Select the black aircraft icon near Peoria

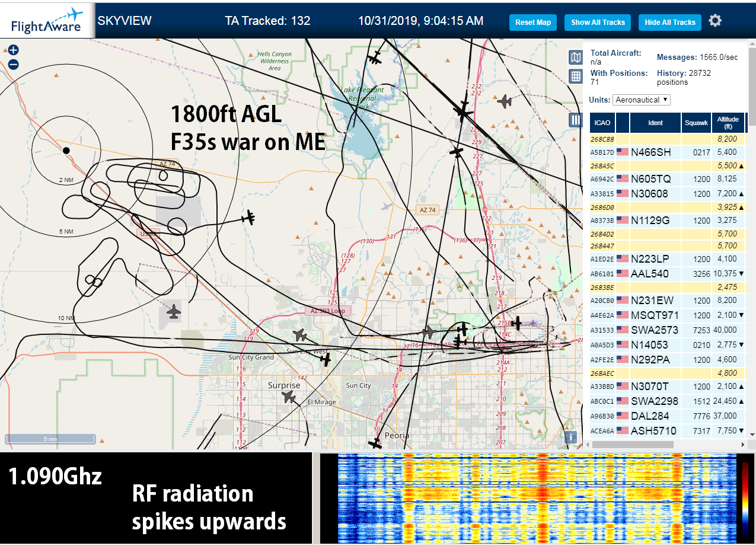pyautogui.click(x=375, y=443)
